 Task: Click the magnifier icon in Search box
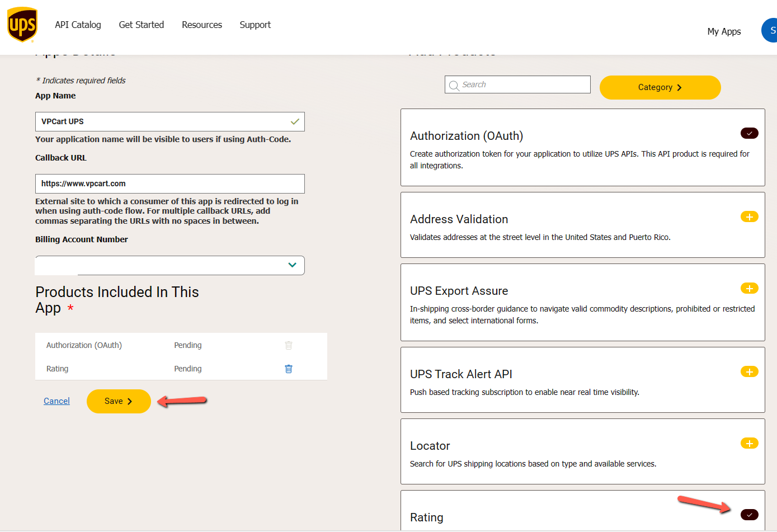click(454, 86)
